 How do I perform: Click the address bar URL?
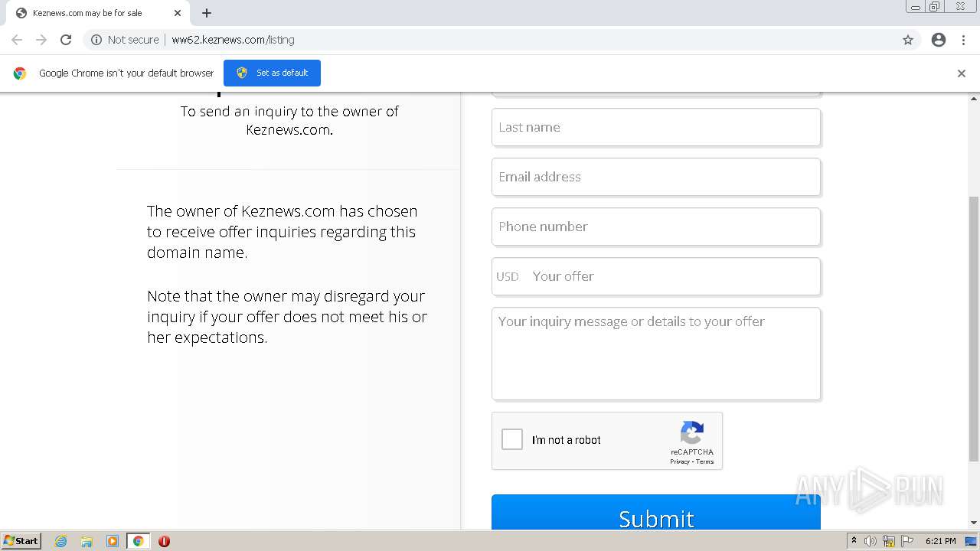233,40
